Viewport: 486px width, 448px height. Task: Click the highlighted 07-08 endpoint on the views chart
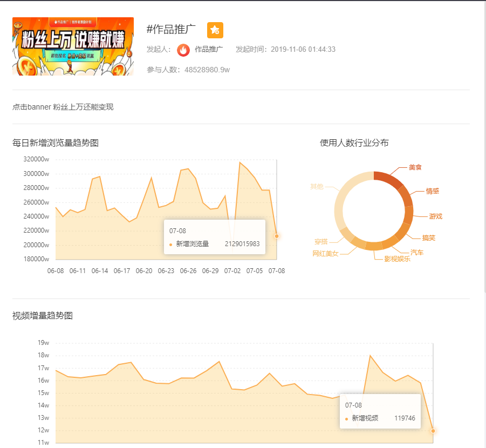276,236
